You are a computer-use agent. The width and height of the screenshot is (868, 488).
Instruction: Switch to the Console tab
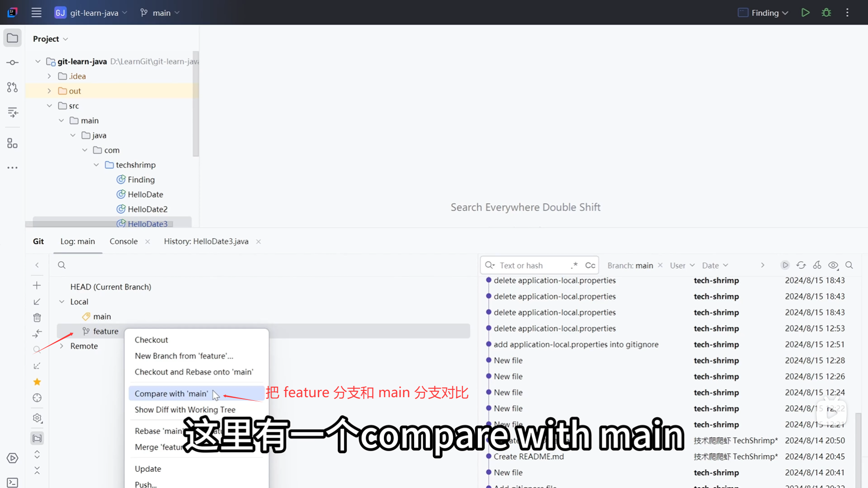point(123,241)
